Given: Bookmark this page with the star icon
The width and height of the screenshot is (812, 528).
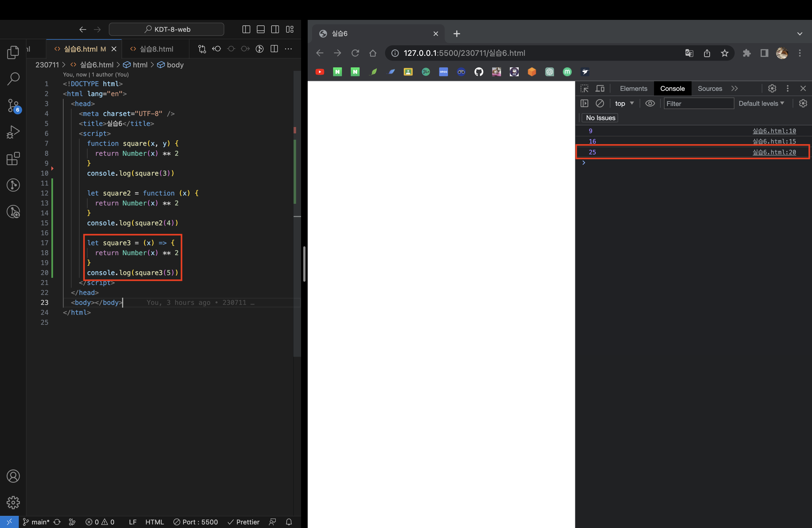Looking at the screenshot, I should [724, 53].
